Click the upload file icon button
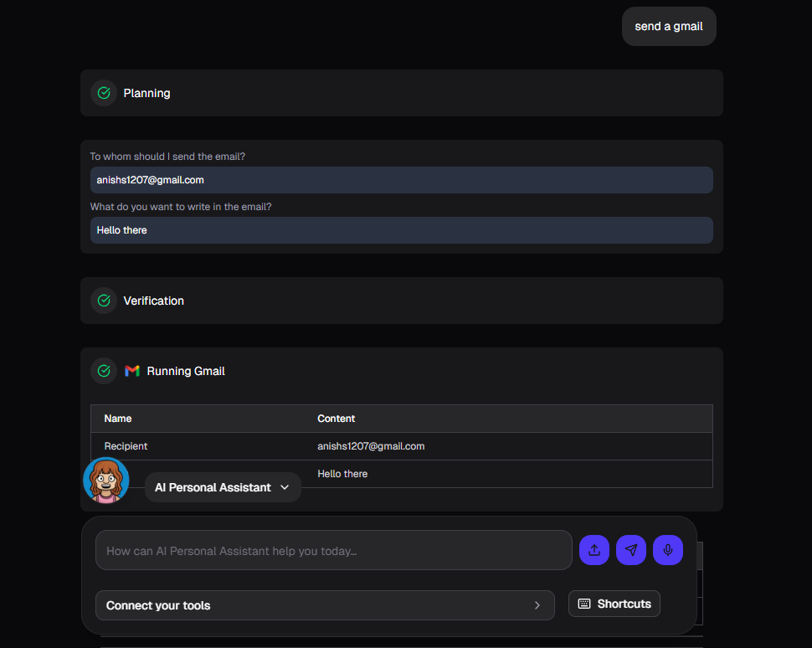This screenshot has width=812, height=648. pos(594,550)
